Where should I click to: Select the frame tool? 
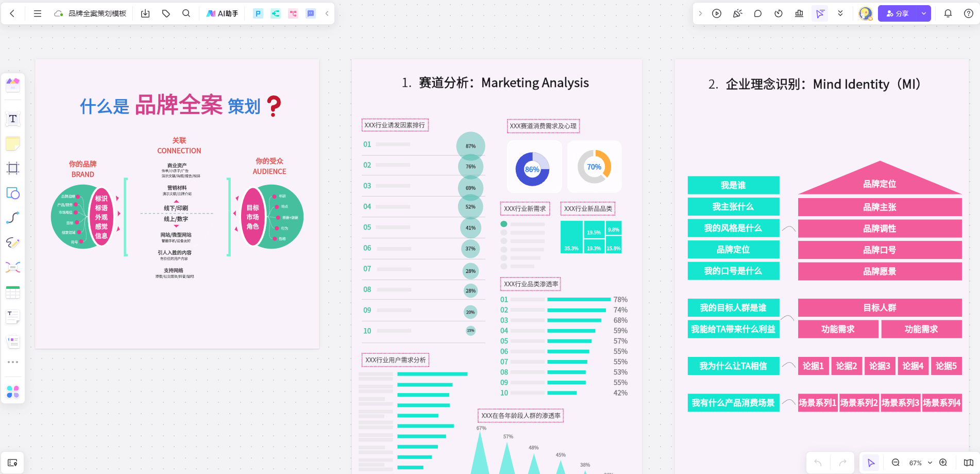13,168
